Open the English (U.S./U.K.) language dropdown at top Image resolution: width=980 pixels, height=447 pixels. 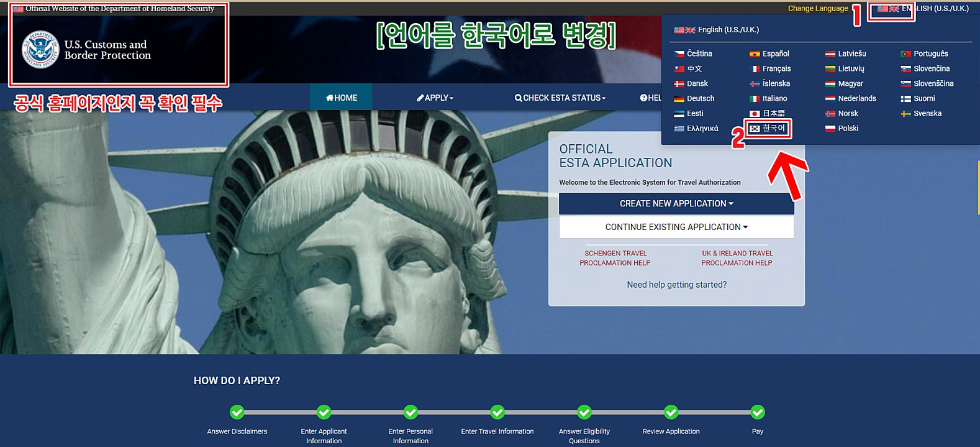[x=923, y=9]
